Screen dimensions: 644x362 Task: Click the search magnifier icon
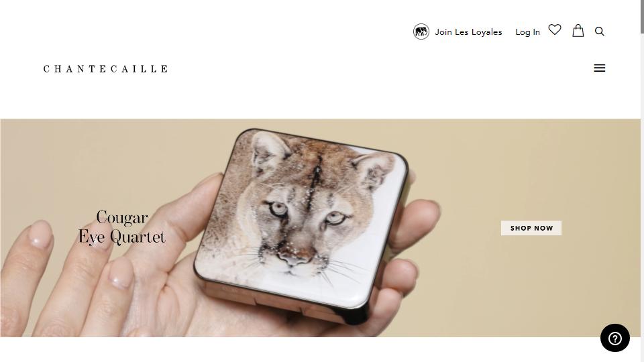(599, 32)
